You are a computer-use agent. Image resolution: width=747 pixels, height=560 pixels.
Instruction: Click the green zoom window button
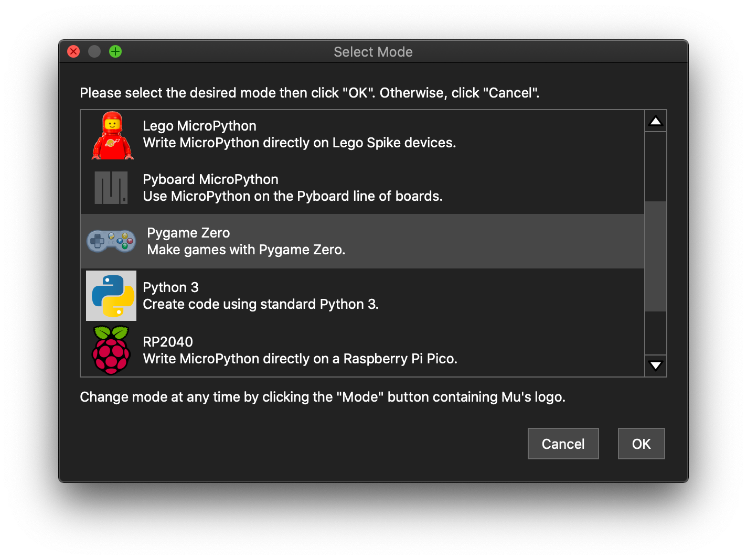[x=115, y=51]
